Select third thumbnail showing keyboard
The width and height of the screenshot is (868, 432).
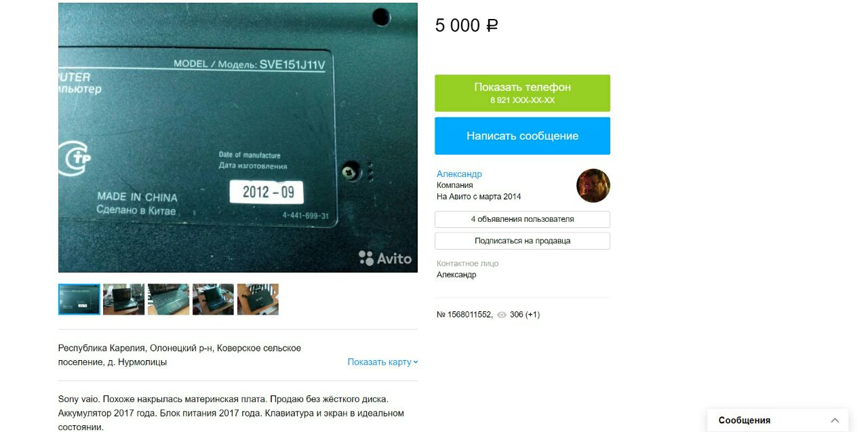tap(168, 299)
